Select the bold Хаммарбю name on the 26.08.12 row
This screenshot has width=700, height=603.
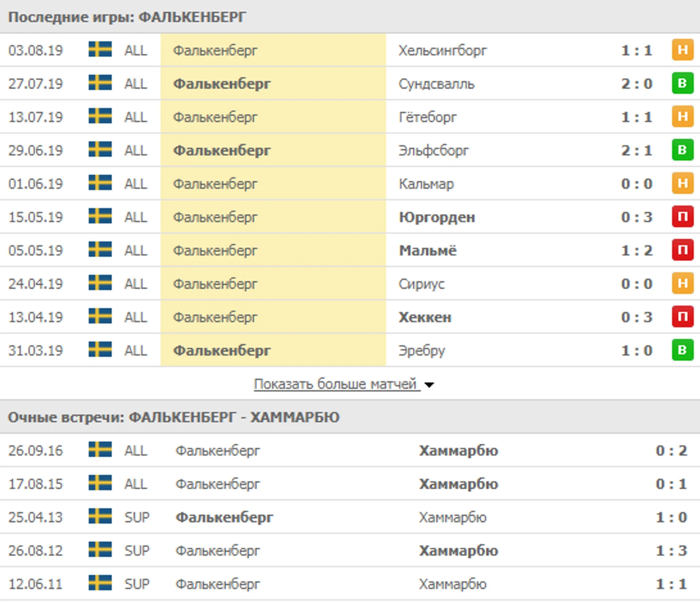coord(458,550)
